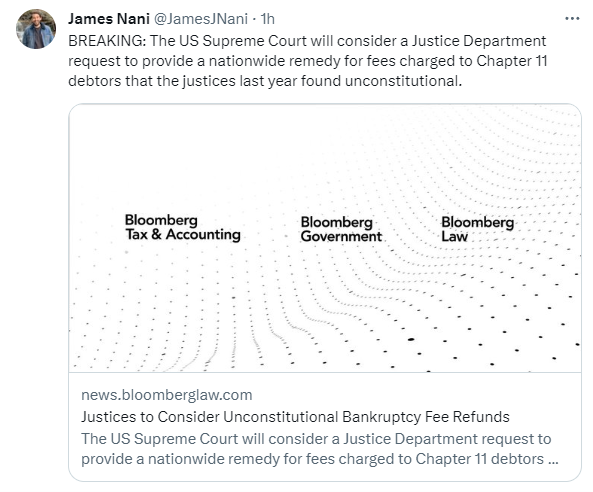The height and width of the screenshot is (492, 593).
Task: Open the tweet's 1h timestamp
Action: pos(268,19)
